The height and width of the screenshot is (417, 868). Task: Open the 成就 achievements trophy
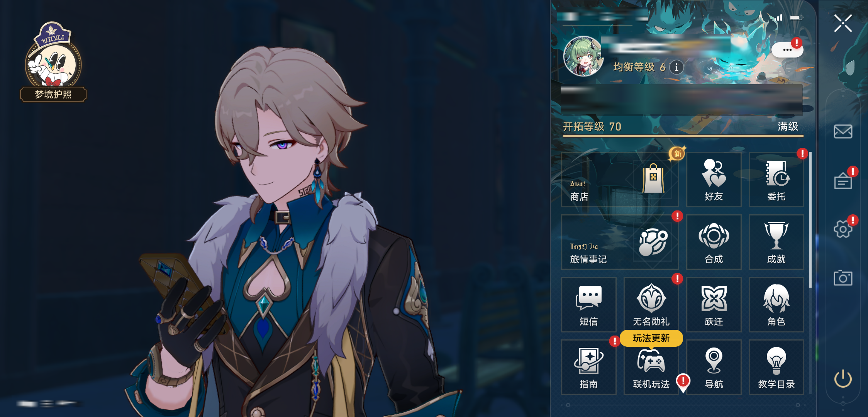[x=776, y=242]
